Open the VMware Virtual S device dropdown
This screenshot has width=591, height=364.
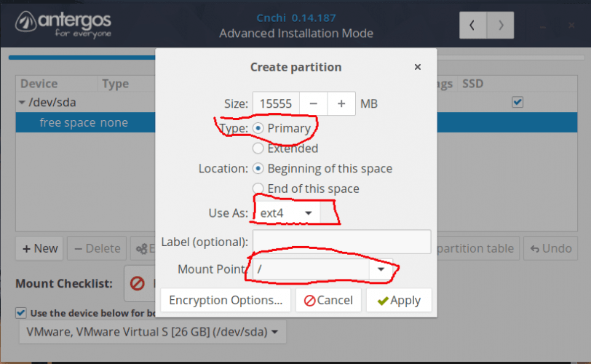(152, 332)
